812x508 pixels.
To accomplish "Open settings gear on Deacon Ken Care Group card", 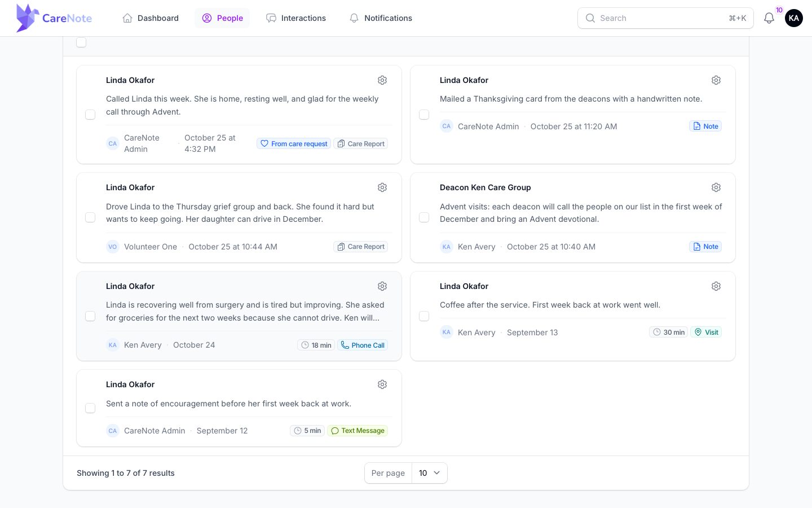I will tap(716, 187).
